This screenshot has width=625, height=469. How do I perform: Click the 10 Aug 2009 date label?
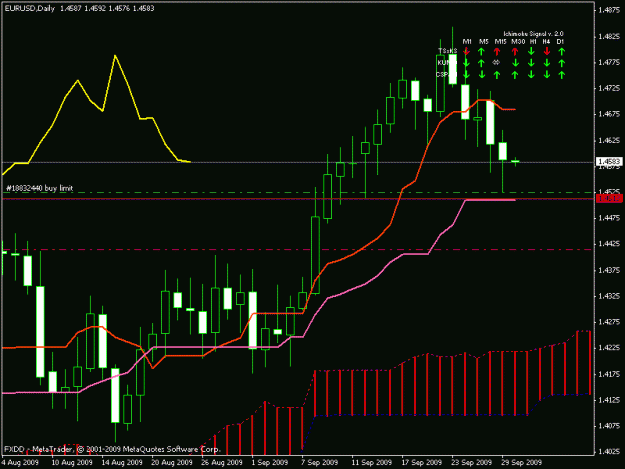(72, 462)
